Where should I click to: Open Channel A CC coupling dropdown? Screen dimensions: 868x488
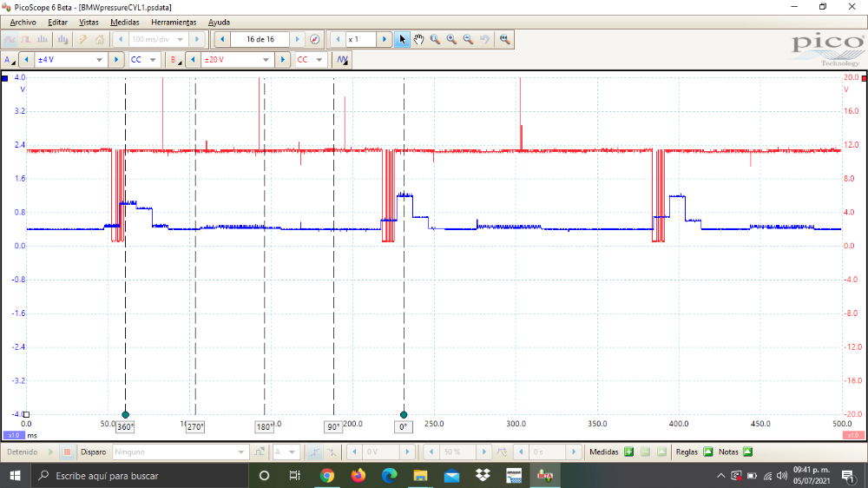(143, 60)
